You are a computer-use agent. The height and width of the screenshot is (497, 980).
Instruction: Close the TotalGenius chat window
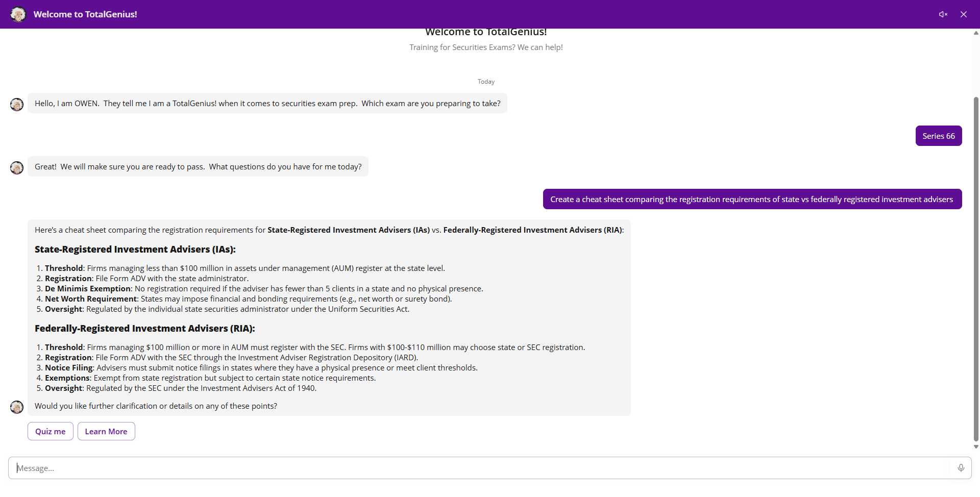pos(964,14)
